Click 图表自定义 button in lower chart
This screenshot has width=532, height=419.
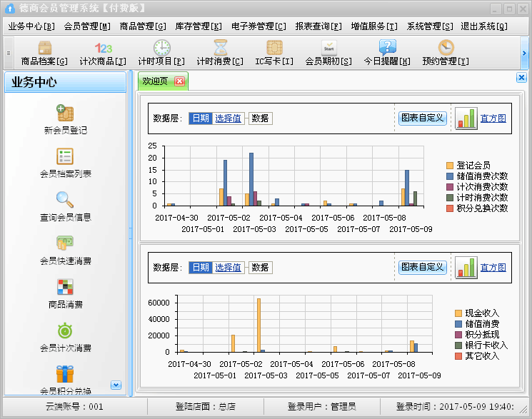pos(423,268)
